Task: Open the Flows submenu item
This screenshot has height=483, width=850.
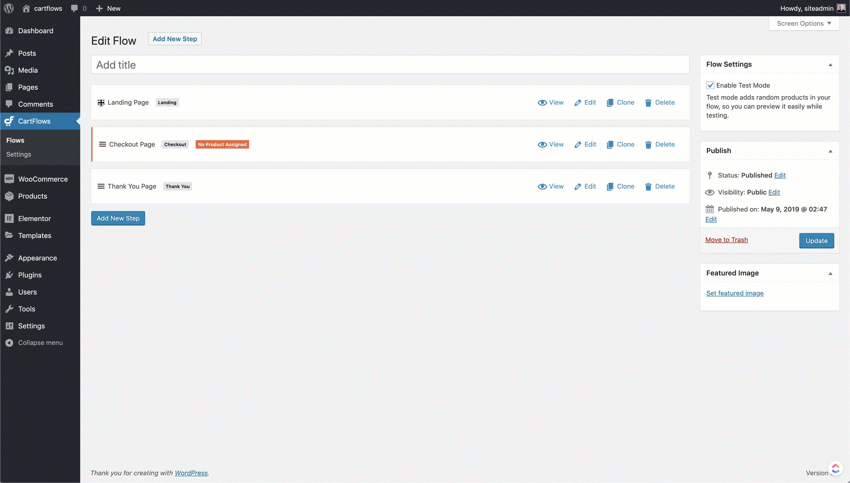Action: coord(15,140)
